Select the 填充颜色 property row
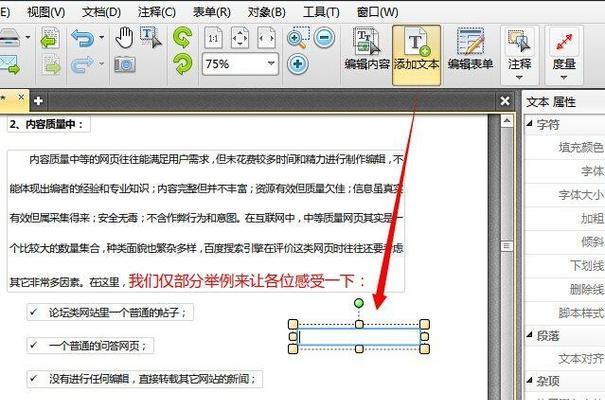Viewport: 605px width, 400px height. point(564,147)
